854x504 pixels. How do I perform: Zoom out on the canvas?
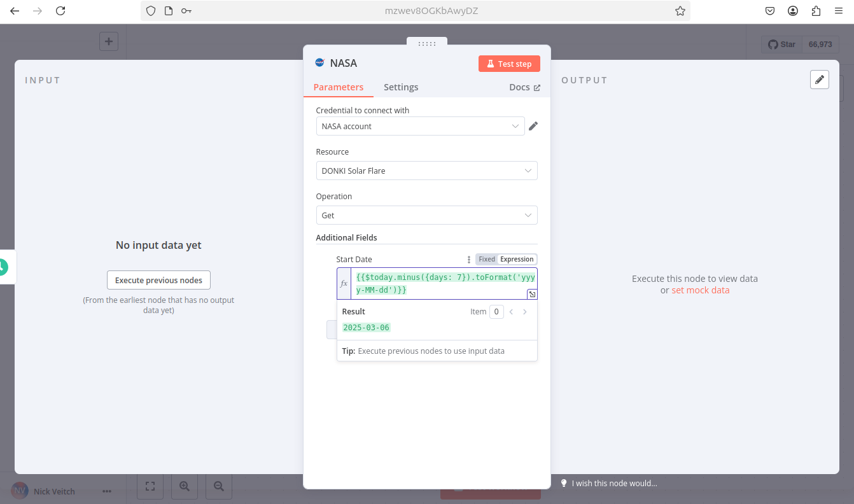coord(219,486)
